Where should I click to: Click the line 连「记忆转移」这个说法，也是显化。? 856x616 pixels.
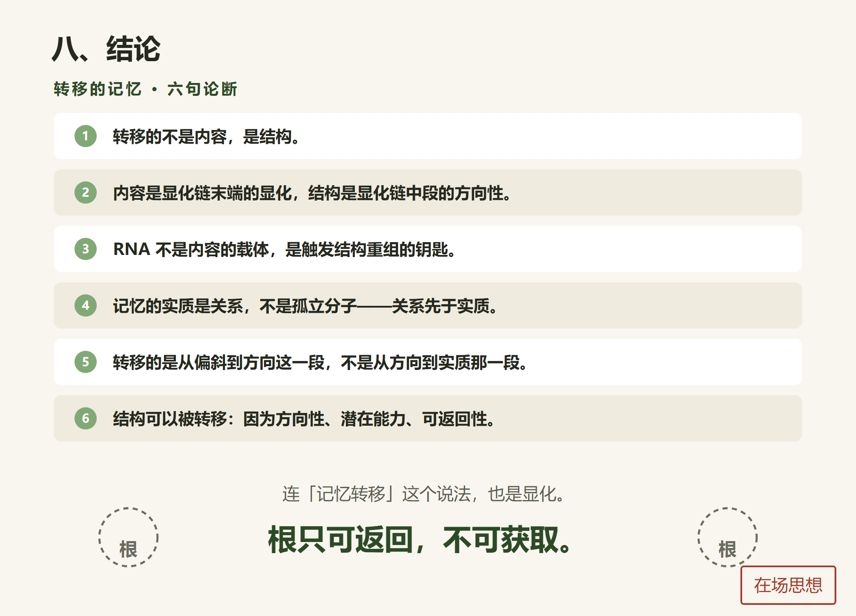pos(424,494)
